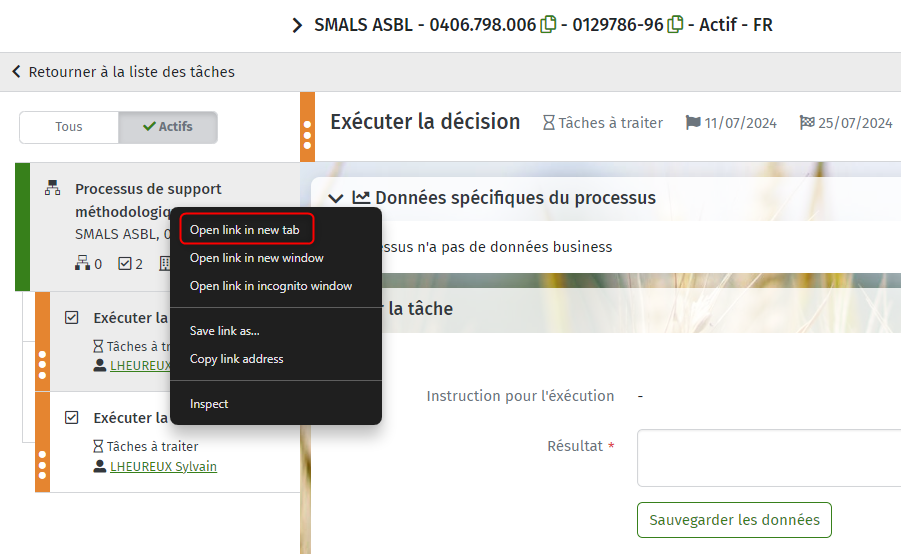The width and height of the screenshot is (901, 554).
Task: Go back via Retourner à la liste des tâches
Action: 123,72
